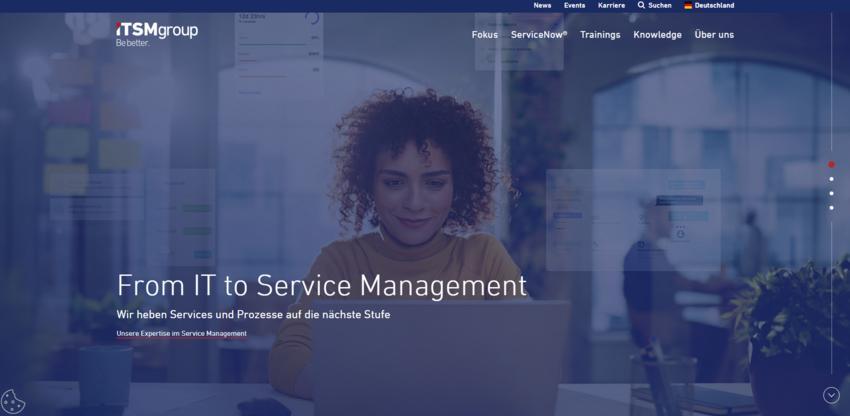This screenshot has width=850, height=416.
Task: Click the German flag icon
Action: coord(688,5)
